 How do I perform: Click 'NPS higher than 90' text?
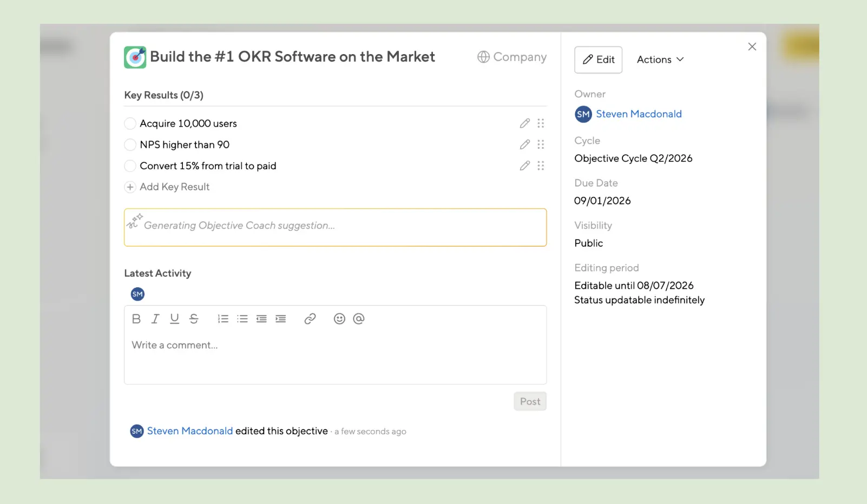(185, 144)
